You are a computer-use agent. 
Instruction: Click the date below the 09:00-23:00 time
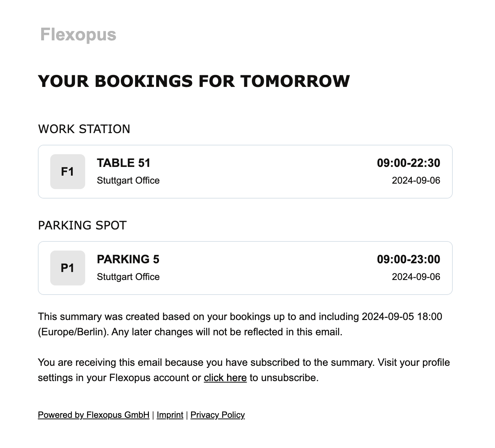(416, 277)
